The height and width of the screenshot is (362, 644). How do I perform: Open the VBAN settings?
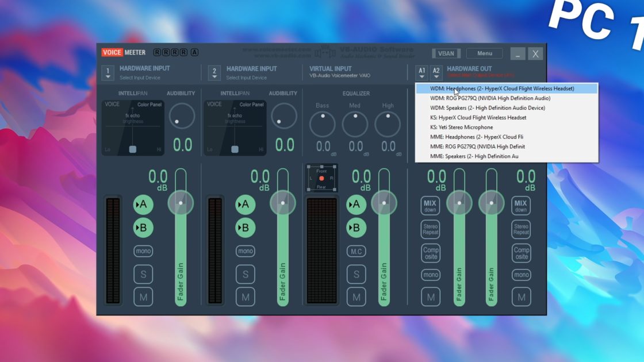click(446, 53)
